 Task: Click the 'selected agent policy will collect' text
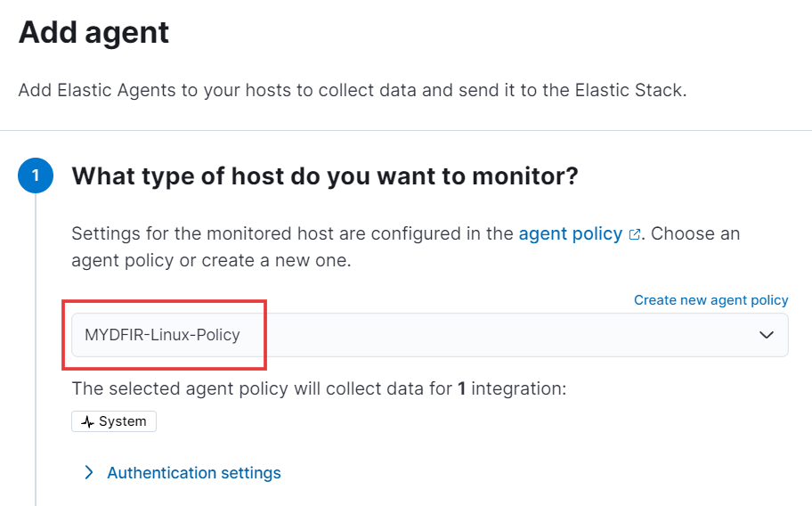click(262, 388)
